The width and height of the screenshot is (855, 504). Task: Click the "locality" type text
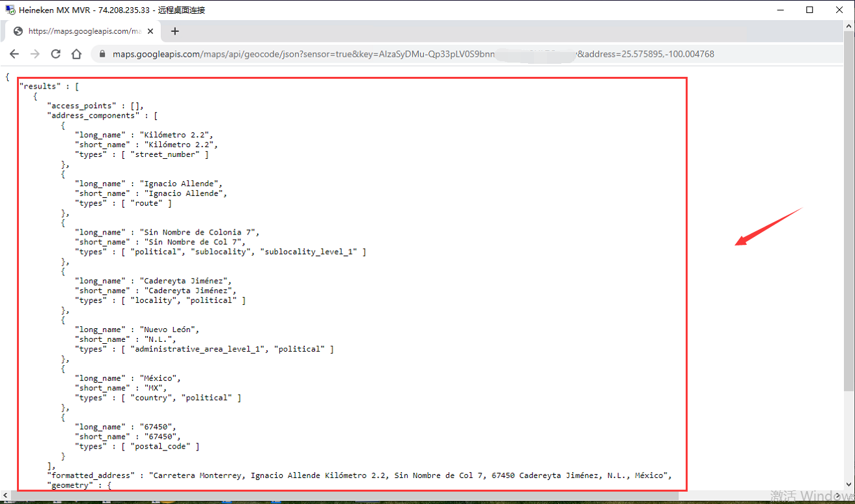156,300
